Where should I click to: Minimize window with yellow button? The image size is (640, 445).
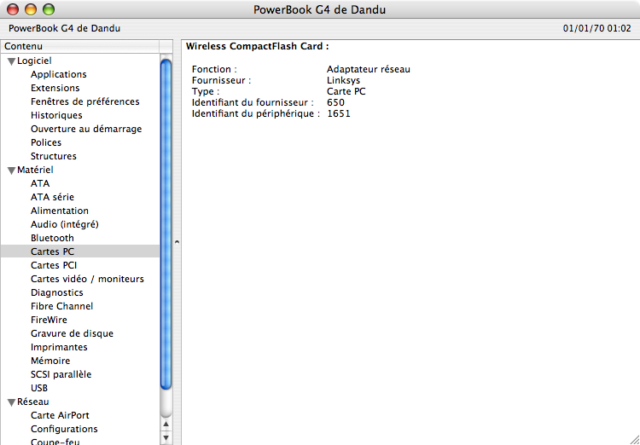pyautogui.click(x=31, y=9)
